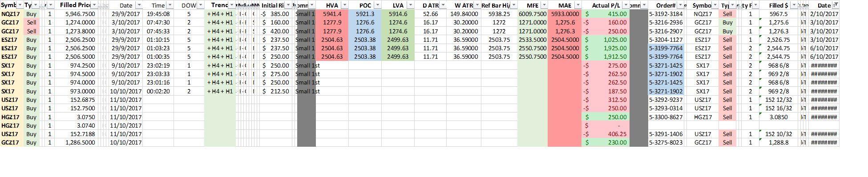Select the time cell 19:45:08

point(158,14)
